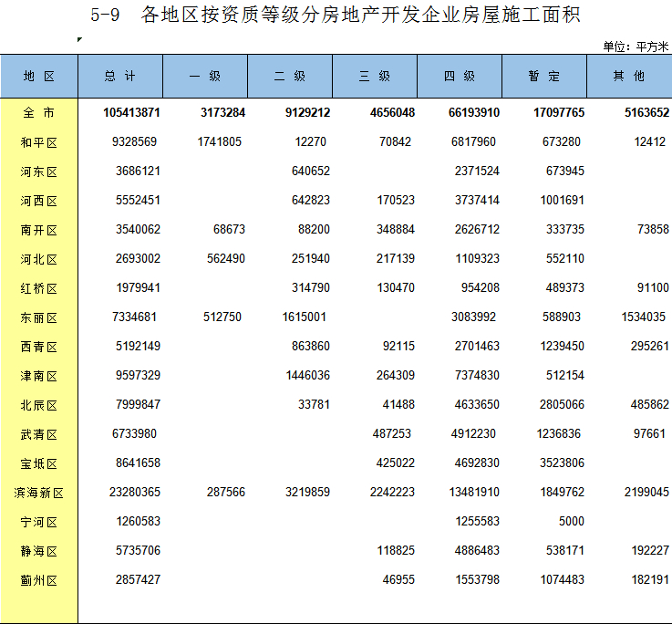
Task: Click cell value 23280365
Action: tap(135, 492)
